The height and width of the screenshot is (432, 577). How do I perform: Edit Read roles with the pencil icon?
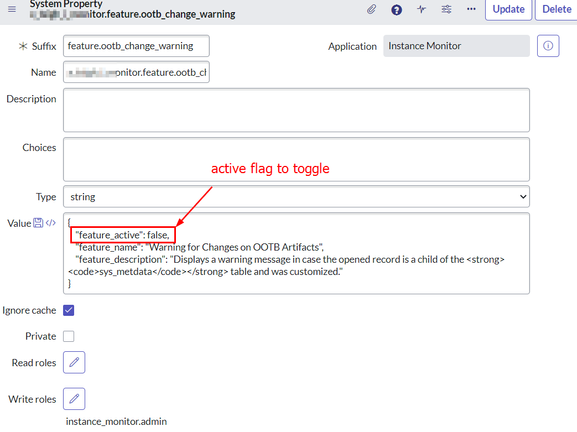click(74, 362)
